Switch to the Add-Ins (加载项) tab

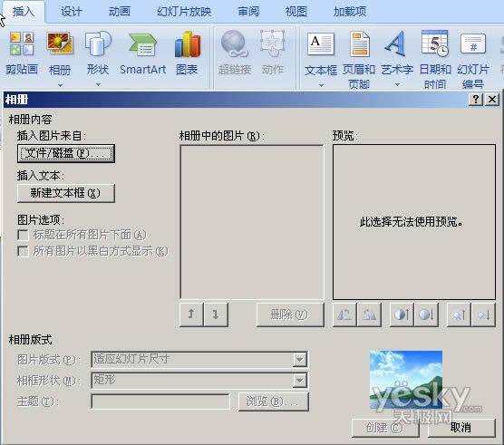coord(350,12)
